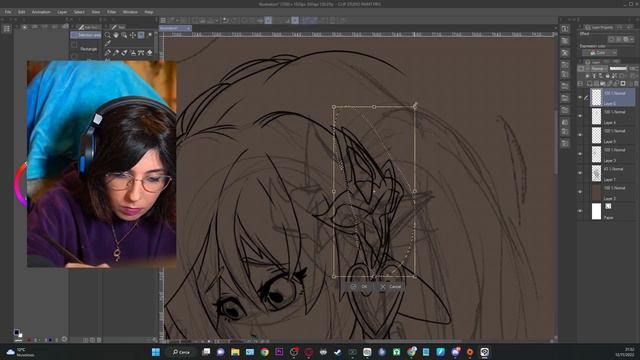
Task: Click the taskbar Cerca search box
Action: (182, 352)
